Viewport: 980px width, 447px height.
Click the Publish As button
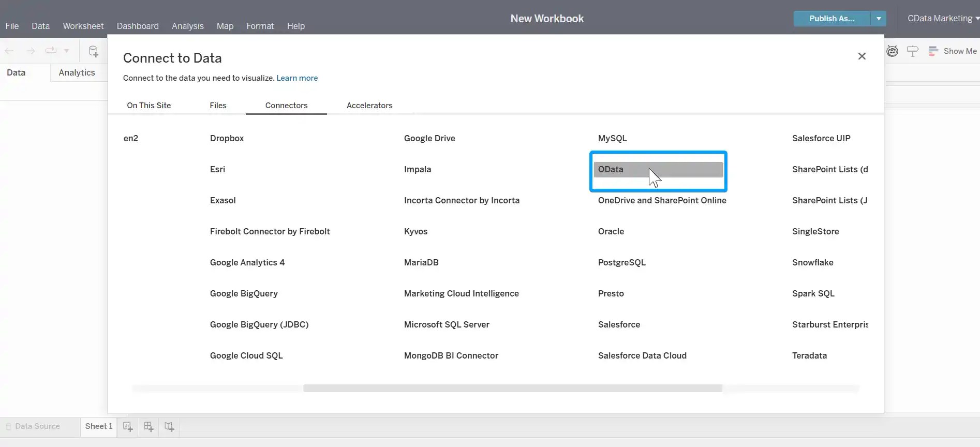point(831,19)
